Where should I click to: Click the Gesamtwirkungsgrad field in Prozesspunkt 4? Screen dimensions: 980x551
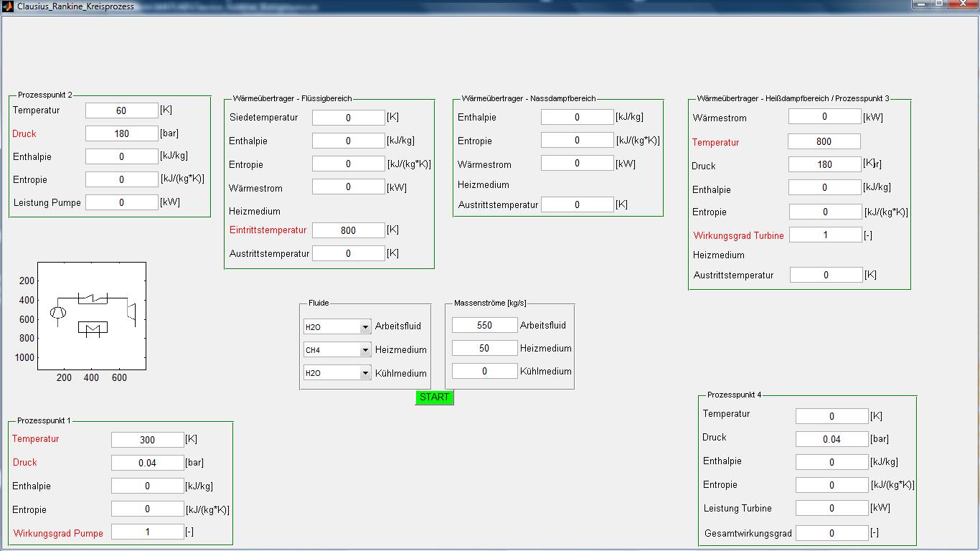(831, 533)
